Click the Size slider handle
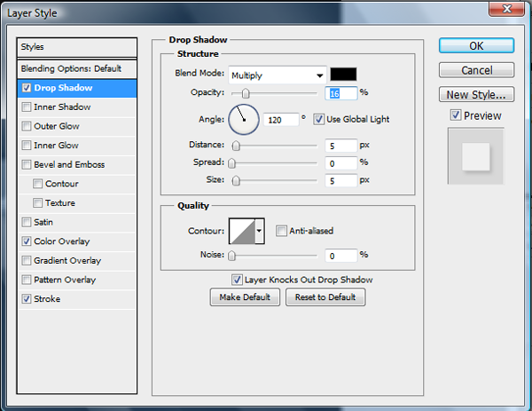This screenshot has width=532, height=411. [x=236, y=181]
